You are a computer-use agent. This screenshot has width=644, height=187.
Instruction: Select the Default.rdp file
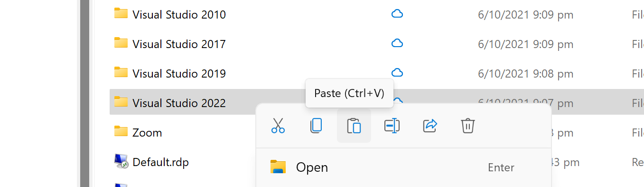coord(160,162)
